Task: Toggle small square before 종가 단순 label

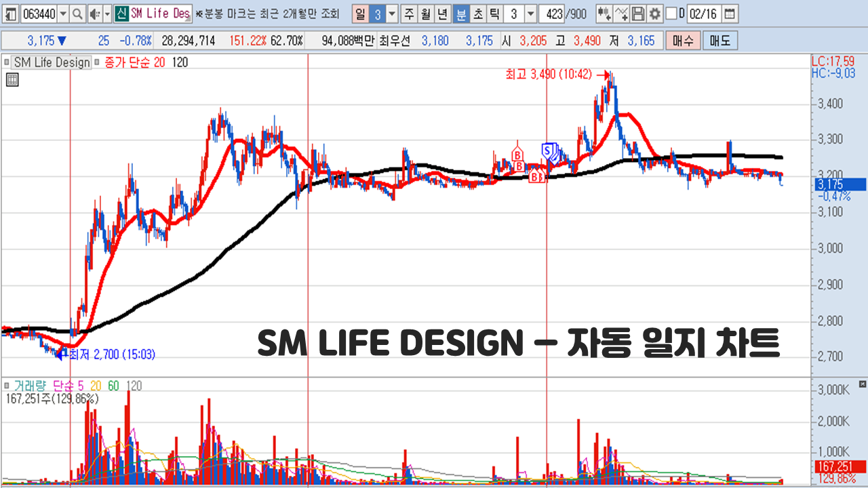Action: 97,62
